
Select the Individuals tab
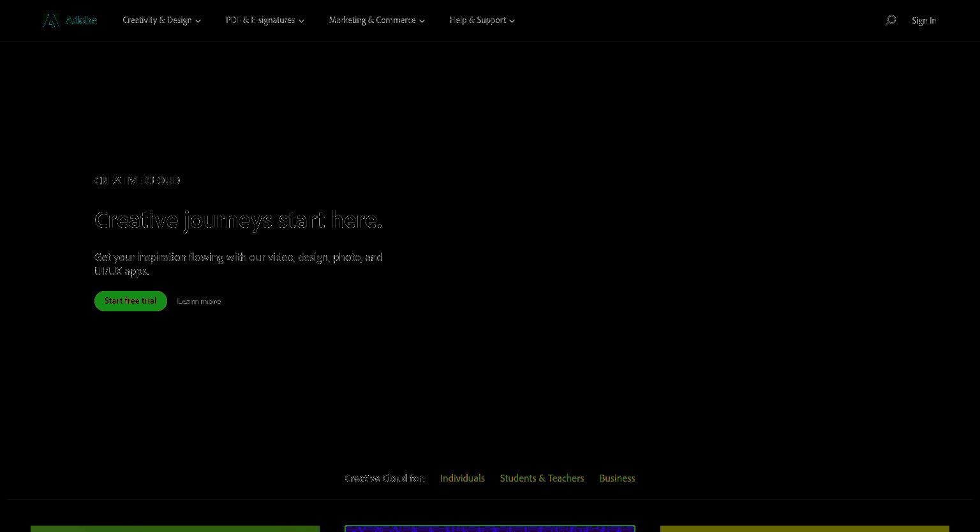463,478
